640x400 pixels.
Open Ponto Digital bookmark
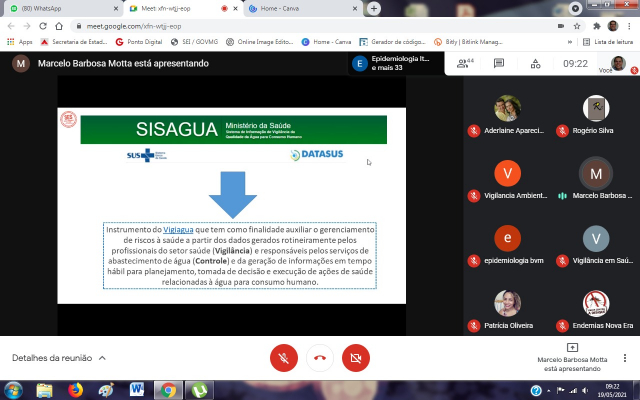pos(139,42)
